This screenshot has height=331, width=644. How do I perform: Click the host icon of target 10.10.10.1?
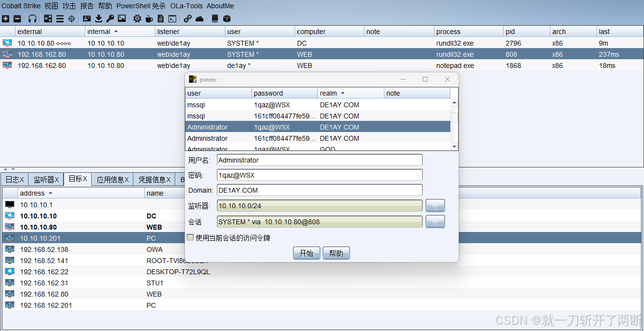(10, 204)
